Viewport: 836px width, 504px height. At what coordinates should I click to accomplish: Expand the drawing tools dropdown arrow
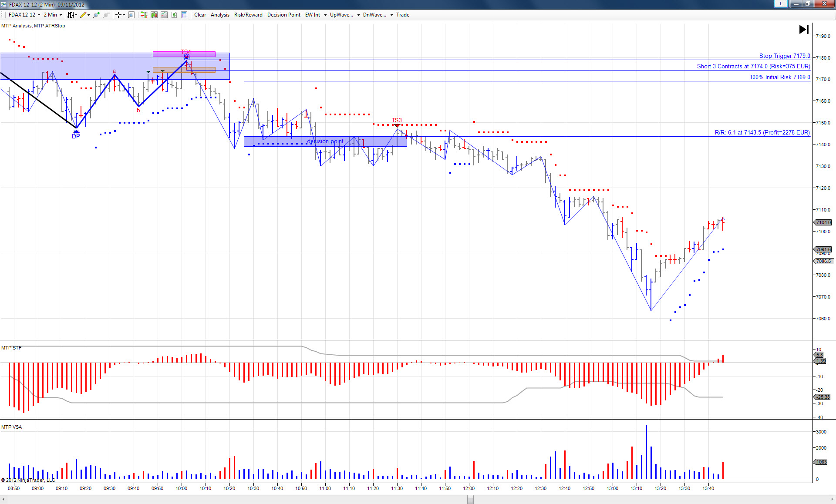tap(89, 15)
